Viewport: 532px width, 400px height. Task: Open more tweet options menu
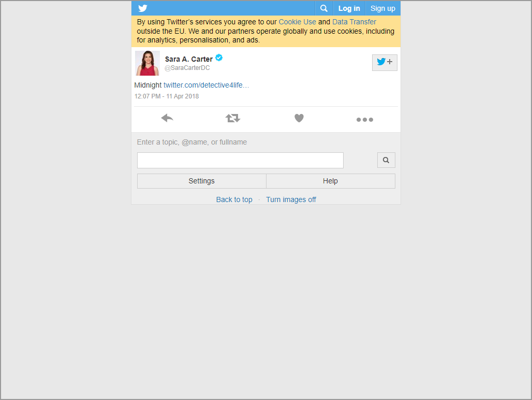[365, 120]
